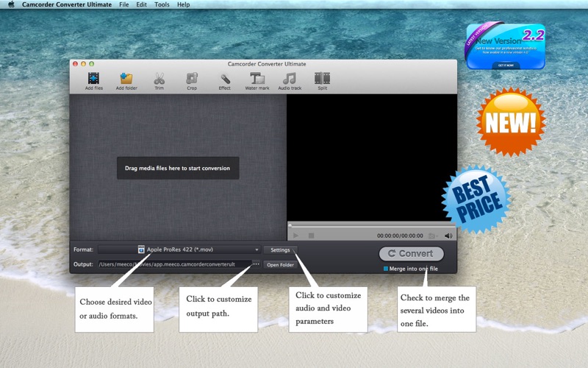Image resolution: width=588 pixels, height=368 pixels.
Task: Open the File menu
Action: point(123,4)
